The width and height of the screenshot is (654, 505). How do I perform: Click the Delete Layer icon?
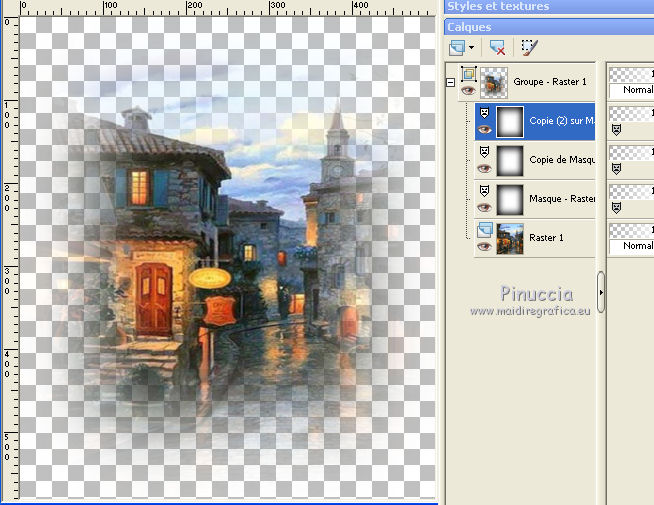tap(497, 48)
